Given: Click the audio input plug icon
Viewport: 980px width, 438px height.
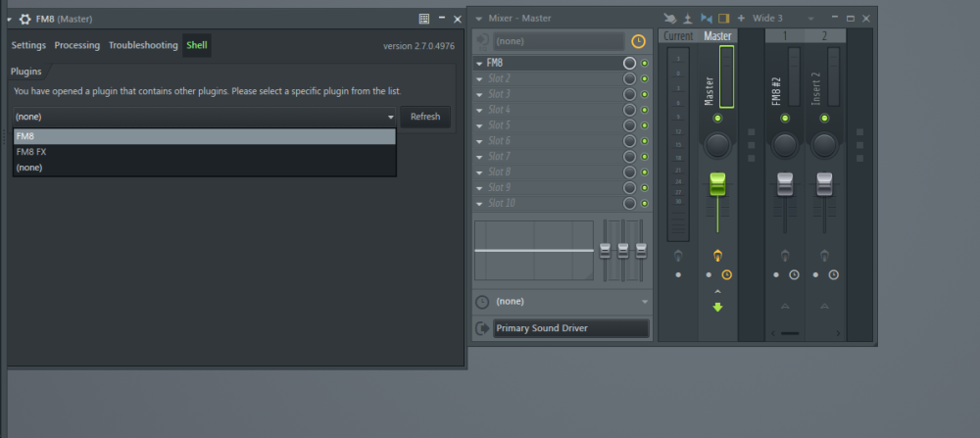Looking at the screenshot, I should pyautogui.click(x=482, y=41).
